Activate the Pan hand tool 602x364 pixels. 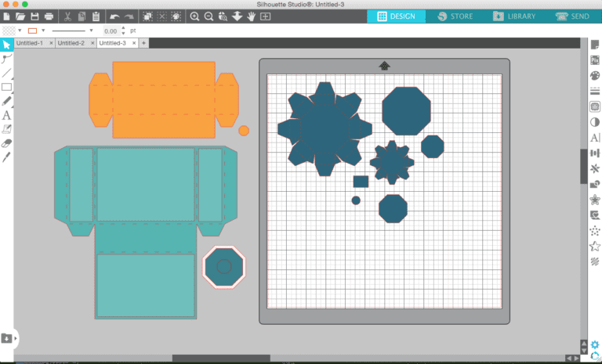pyautogui.click(x=251, y=16)
